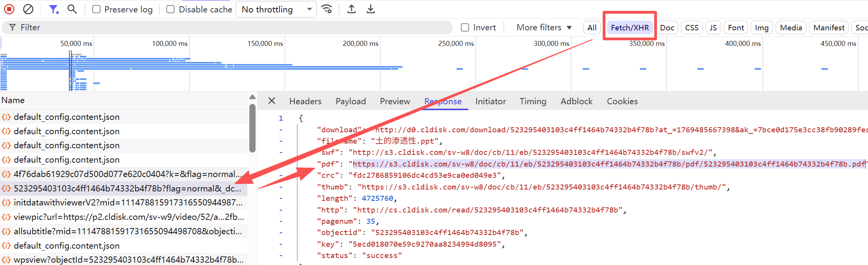Toggle the filter funnel icon
Viewport: 868px width, 265px height.
(53, 9)
